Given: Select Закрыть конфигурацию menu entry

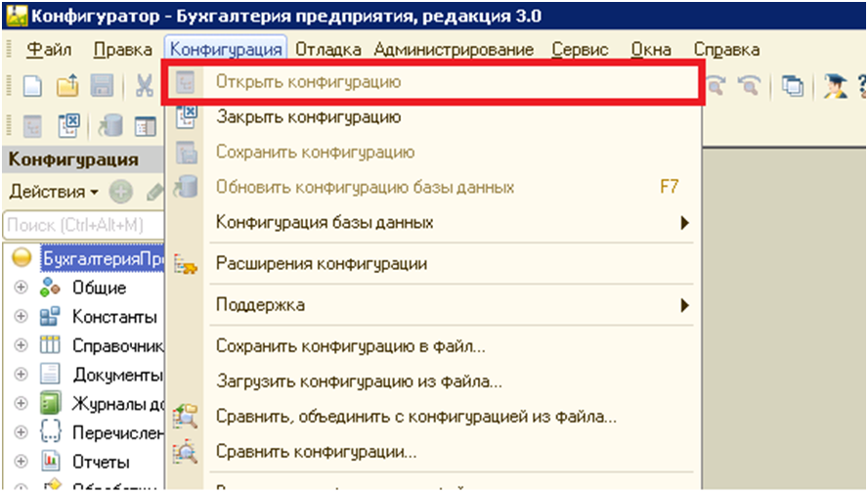Looking at the screenshot, I should pyautogui.click(x=433, y=116).
